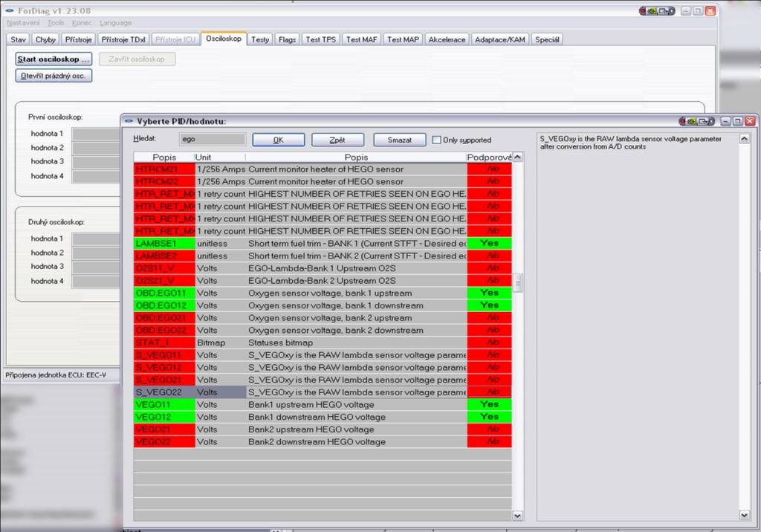Click the S_VEGOxy description text in right pane
Viewport: 761px width, 532px height.
pos(630,143)
